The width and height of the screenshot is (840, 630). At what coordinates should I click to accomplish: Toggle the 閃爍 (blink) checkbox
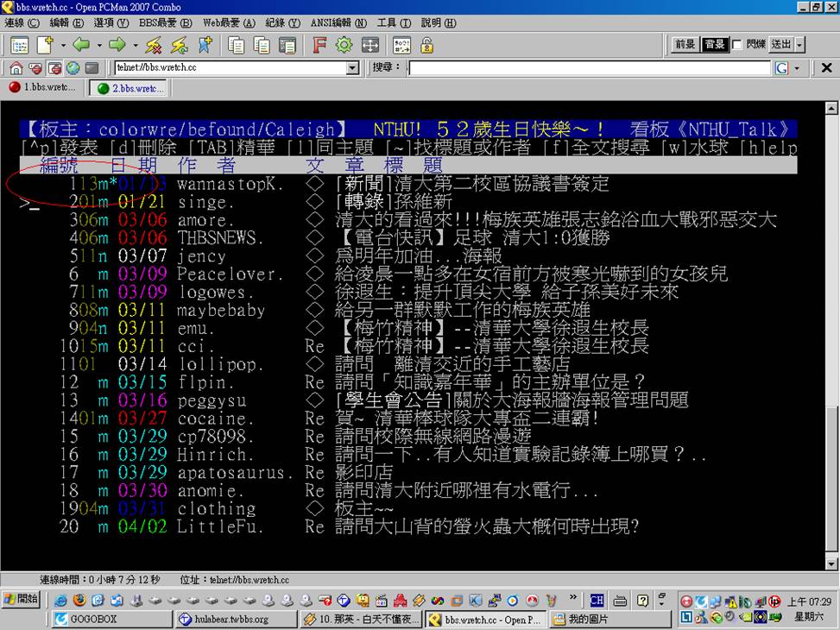[x=736, y=45]
